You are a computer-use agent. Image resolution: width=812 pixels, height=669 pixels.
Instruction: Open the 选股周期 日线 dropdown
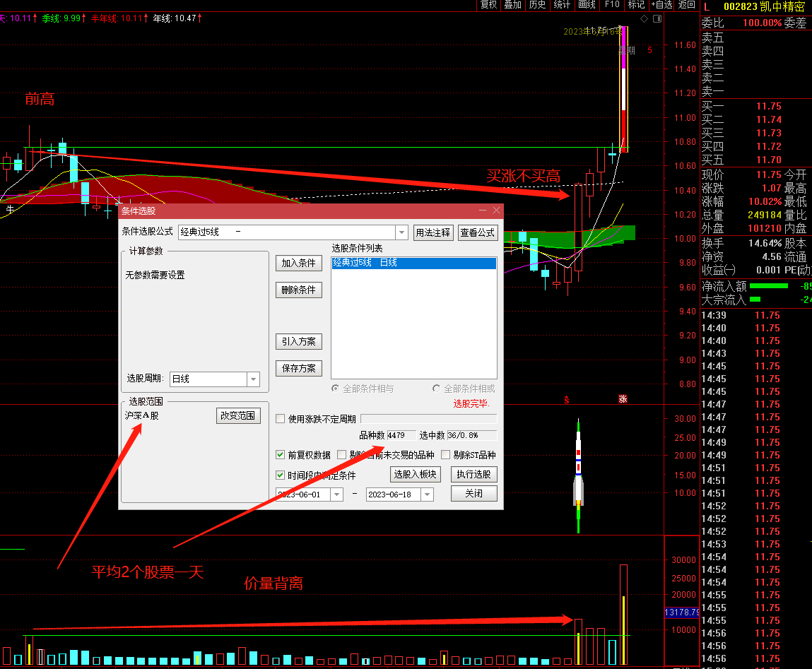point(253,379)
